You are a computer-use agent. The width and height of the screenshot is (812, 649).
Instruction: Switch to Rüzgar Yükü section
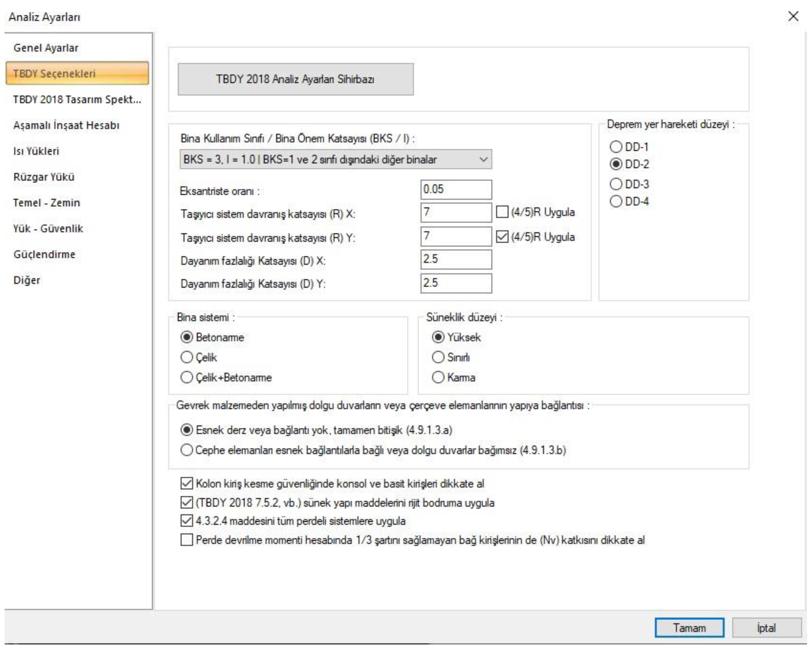(x=44, y=177)
